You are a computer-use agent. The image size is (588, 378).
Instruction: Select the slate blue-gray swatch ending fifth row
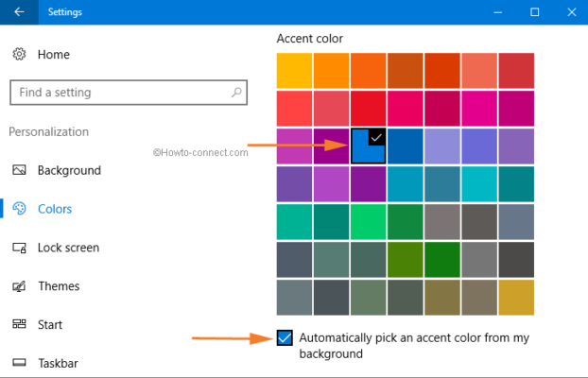516,222
